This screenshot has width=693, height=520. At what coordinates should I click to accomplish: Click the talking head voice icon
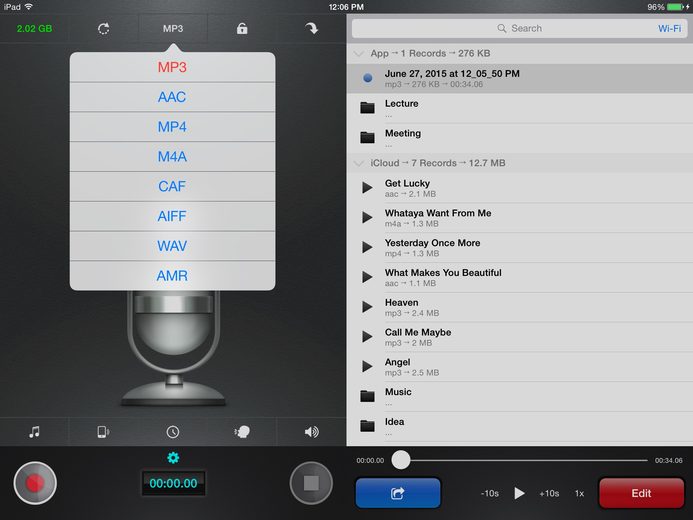click(x=242, y=432)
